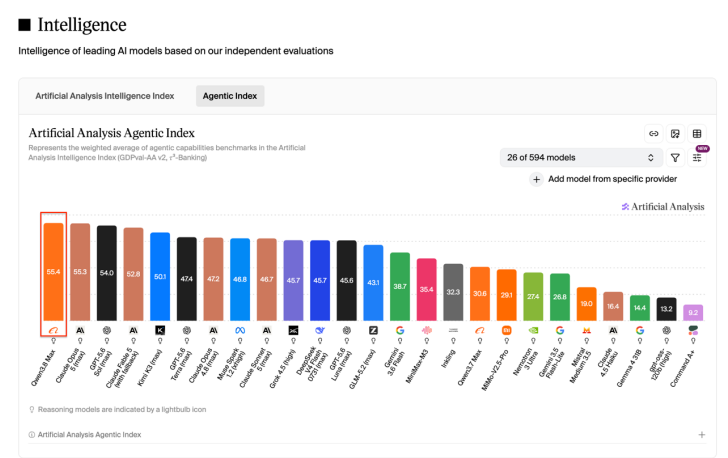Download the chart as an image
Image resolution: width=728 pixels, height=458 pixels.
pyautogui.click(x=675, y=134)
